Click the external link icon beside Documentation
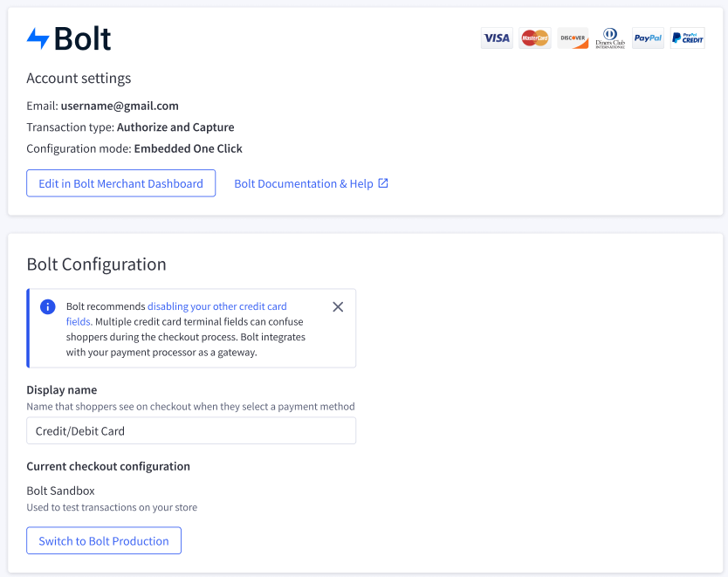728x577 pixels. tap(383, 183)
